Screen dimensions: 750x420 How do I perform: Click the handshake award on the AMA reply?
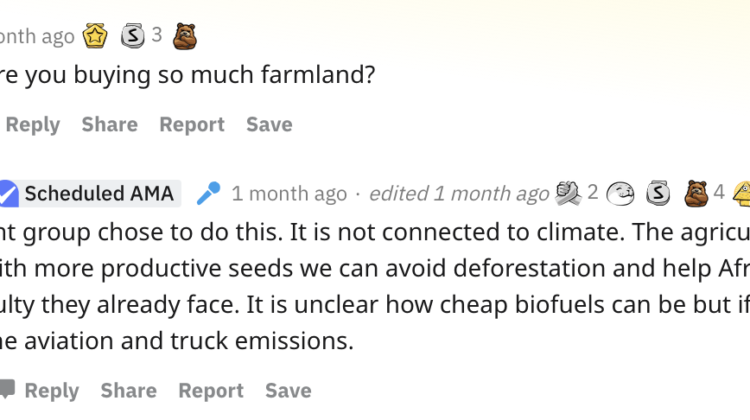pyautogui.click(x=569, y=192)
